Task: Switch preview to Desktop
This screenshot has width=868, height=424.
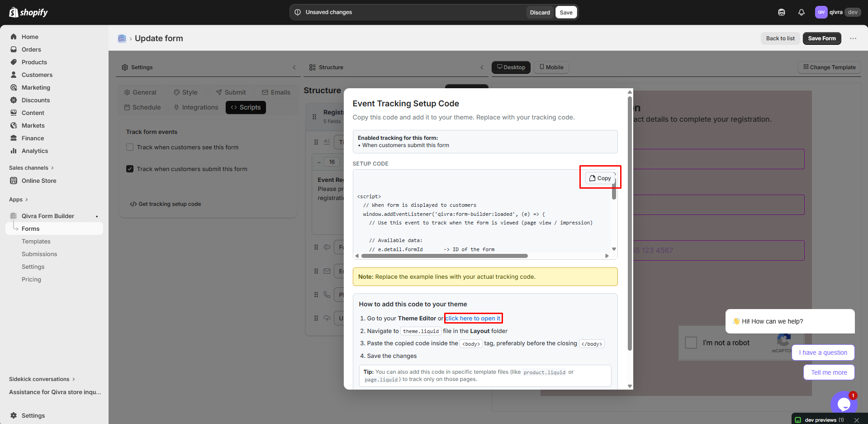Action: pyautogui.click(x=511, y=67)
